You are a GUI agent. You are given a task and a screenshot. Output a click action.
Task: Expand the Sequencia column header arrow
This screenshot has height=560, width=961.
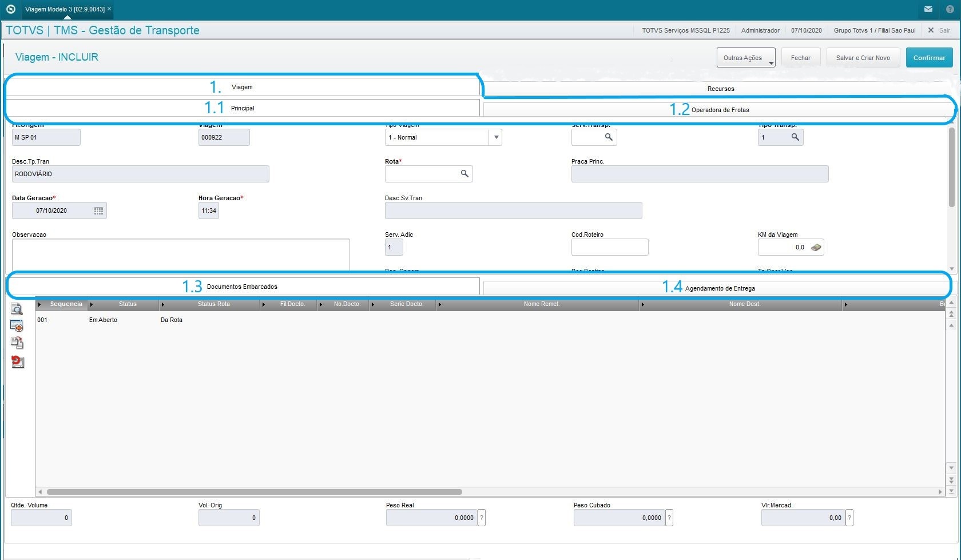39,304
